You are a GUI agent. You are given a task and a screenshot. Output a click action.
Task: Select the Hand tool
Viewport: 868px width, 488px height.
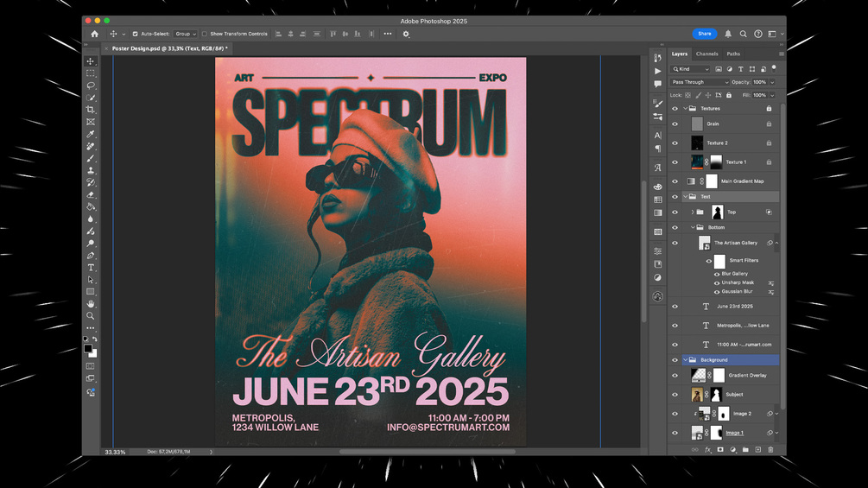click(90, 304)
